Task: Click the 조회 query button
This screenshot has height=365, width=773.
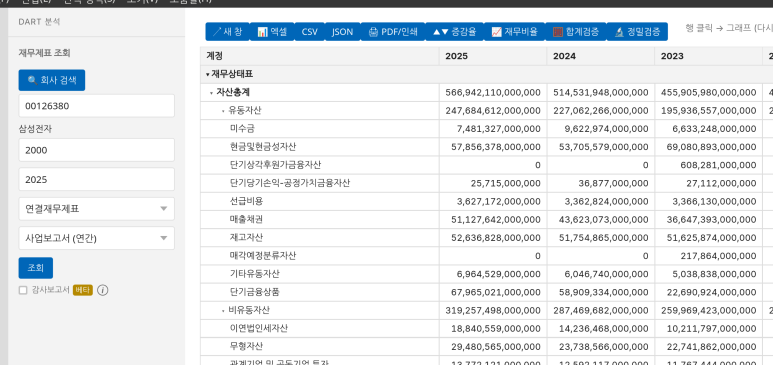Action: [x=35, y=268]
